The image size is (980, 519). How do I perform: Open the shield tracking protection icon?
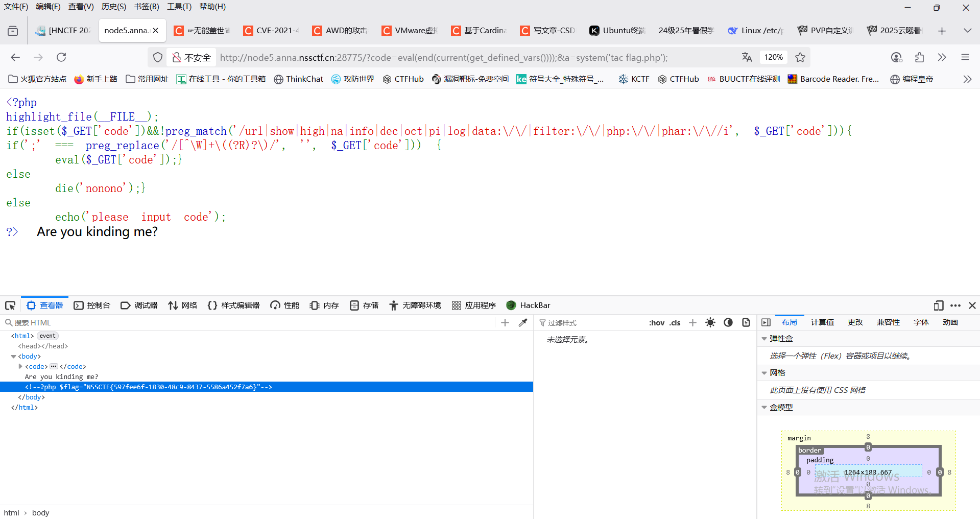point(158,57)
